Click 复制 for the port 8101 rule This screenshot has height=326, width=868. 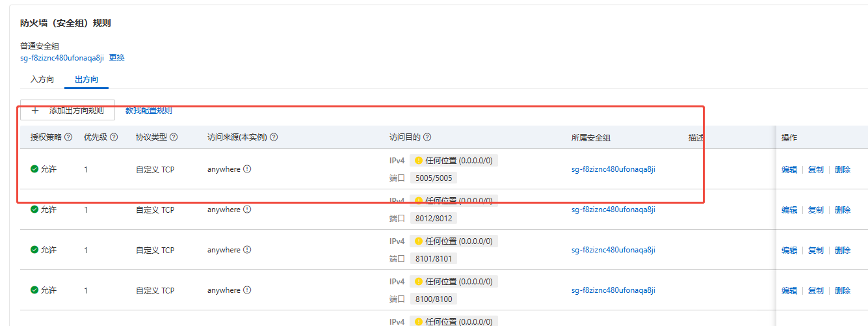point(816,250)
